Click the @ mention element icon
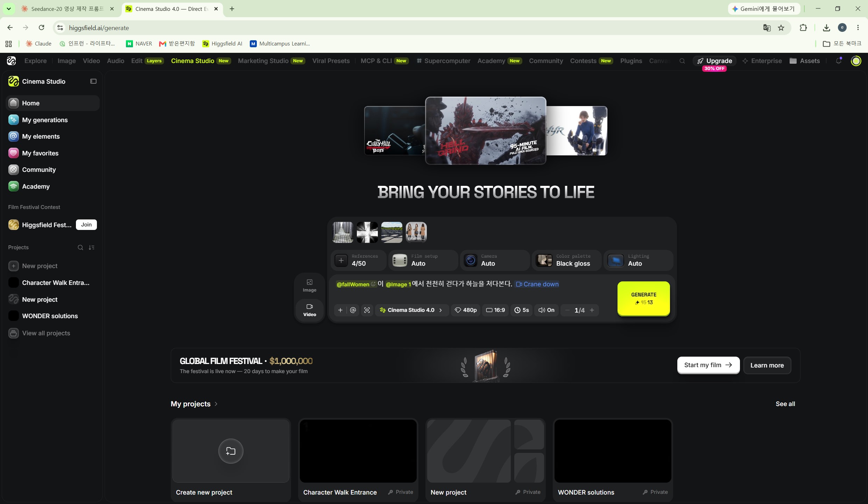 click(353, 310)
